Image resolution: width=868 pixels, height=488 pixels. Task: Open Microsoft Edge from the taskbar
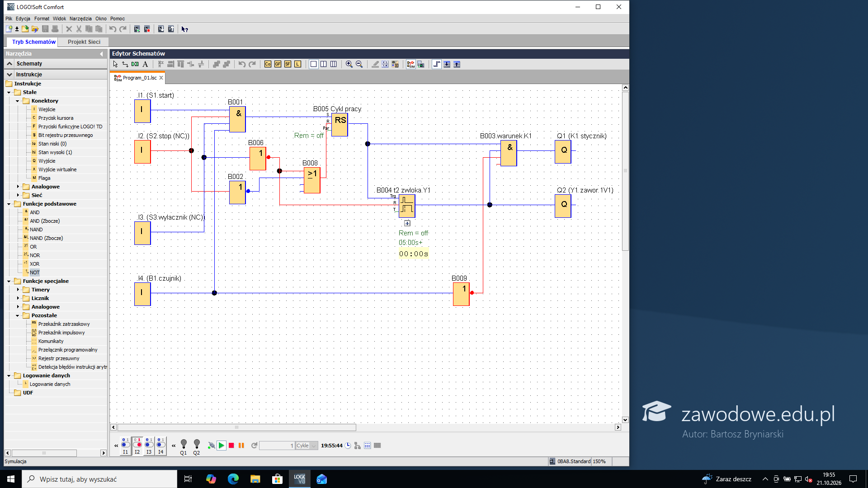[233, 479]
